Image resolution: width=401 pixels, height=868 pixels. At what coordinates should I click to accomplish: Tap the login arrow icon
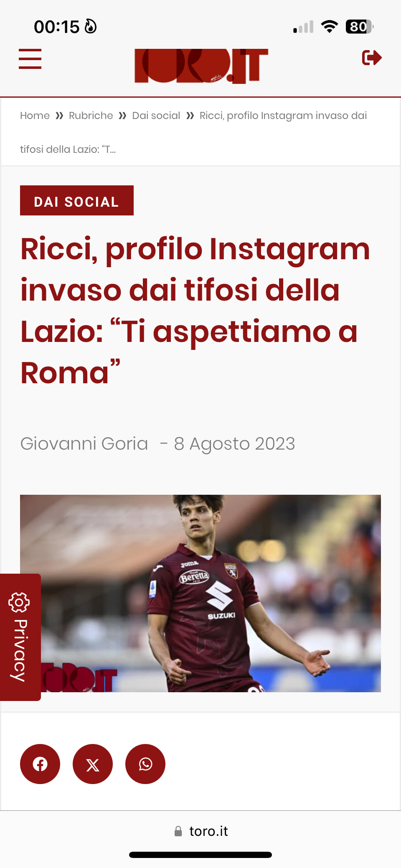coord(372,58)
